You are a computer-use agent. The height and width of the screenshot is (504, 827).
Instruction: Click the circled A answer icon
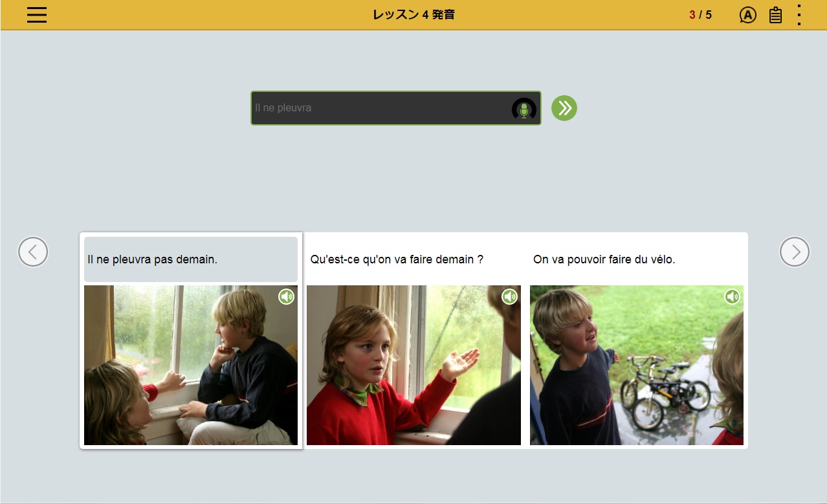pos(747,15)
